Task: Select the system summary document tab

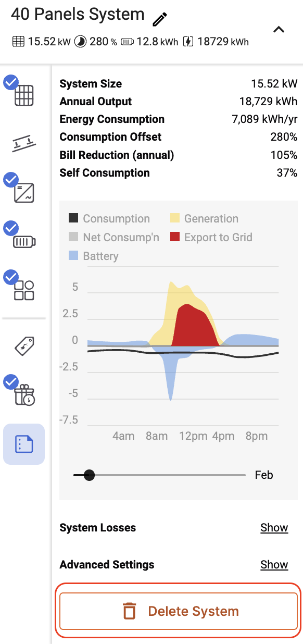Action: point(24,444)
